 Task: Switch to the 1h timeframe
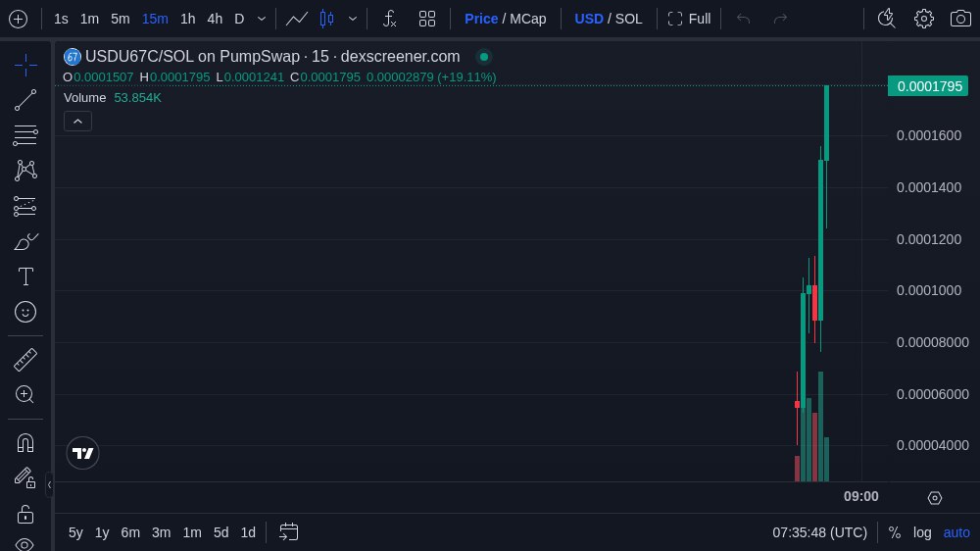[187, 19]
